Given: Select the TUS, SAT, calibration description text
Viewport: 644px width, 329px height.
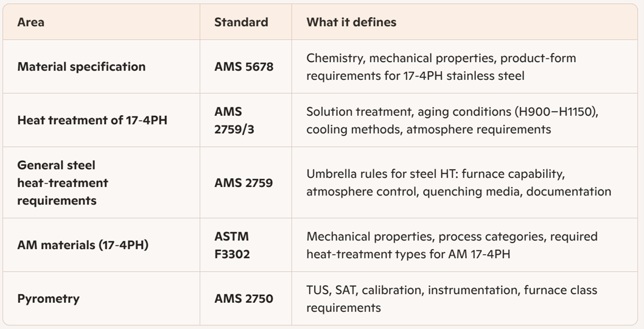Looking at the screenshot, I should coord(452,299).
